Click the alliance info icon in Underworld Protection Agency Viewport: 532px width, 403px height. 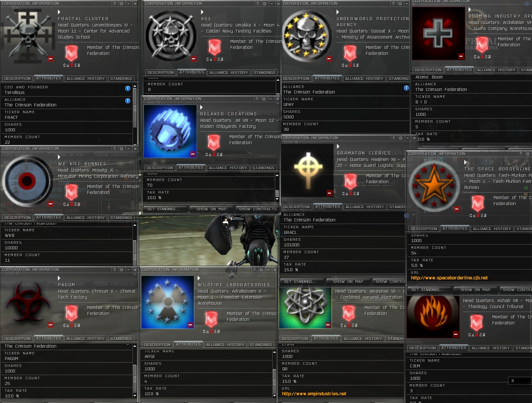[x=406, y=88]
